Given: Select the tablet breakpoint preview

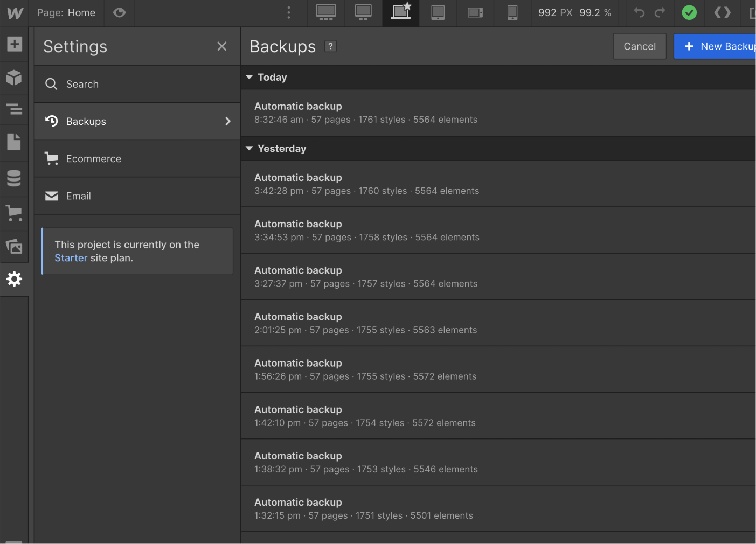Looking at the screenshot, I should [x=438, y=13].
